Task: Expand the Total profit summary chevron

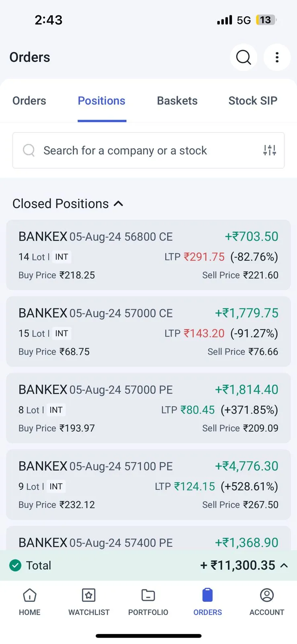Action: pos(284,566)
